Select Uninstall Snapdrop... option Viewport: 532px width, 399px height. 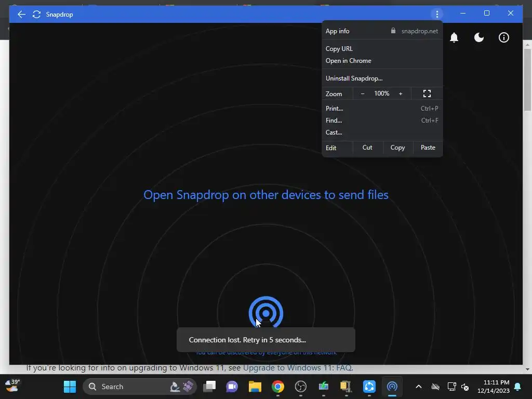(382, 78)
